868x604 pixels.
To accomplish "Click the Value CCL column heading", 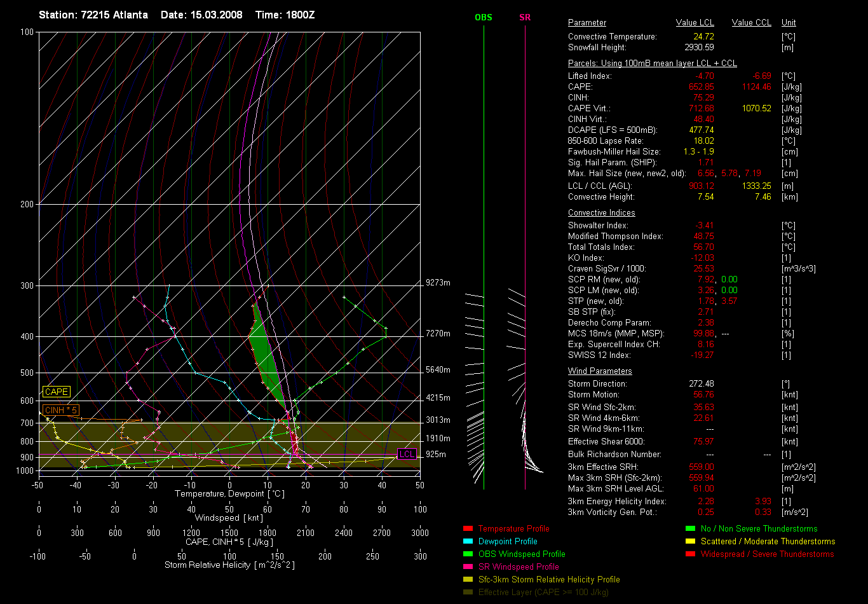I will pos(751,23).
